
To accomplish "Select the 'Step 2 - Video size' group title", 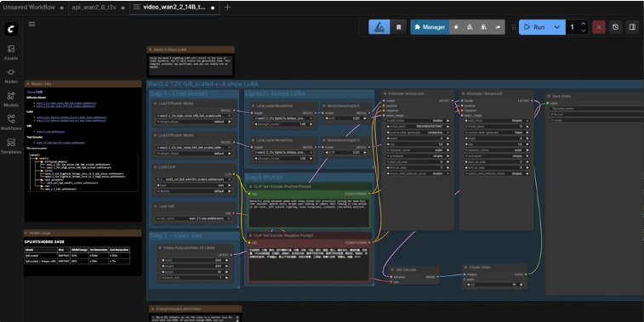I will (x=176, y=235).
